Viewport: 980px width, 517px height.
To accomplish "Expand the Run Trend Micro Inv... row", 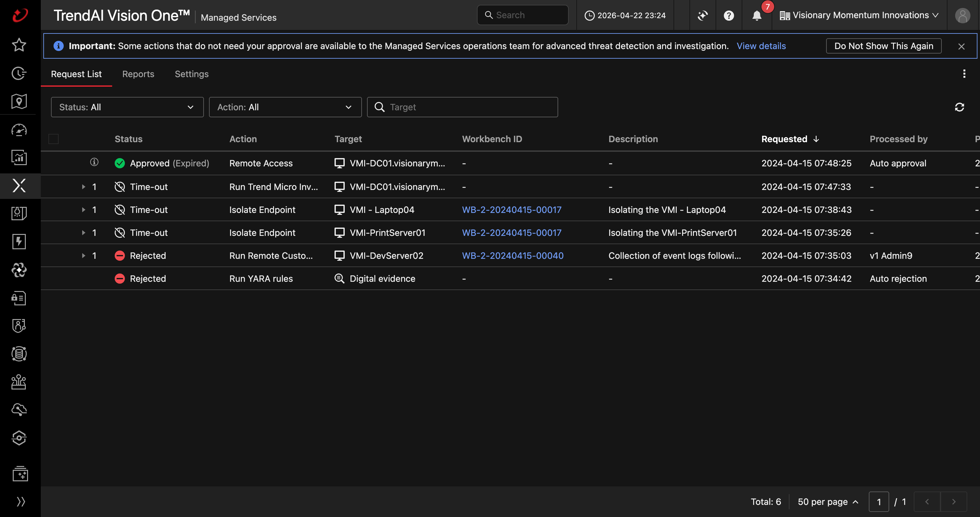I will pos(83,186).
